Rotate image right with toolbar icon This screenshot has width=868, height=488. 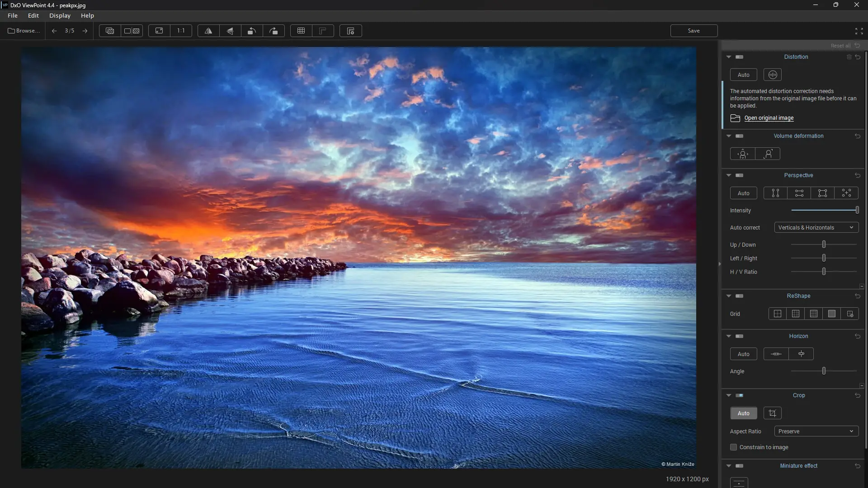274,31
